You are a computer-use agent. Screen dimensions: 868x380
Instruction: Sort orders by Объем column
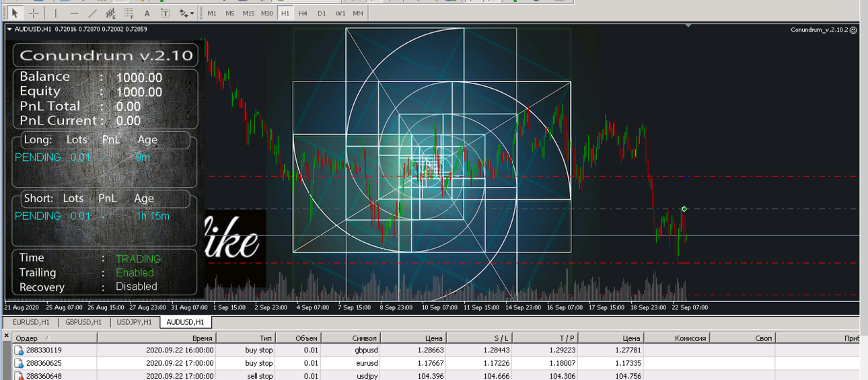point(298,338)
